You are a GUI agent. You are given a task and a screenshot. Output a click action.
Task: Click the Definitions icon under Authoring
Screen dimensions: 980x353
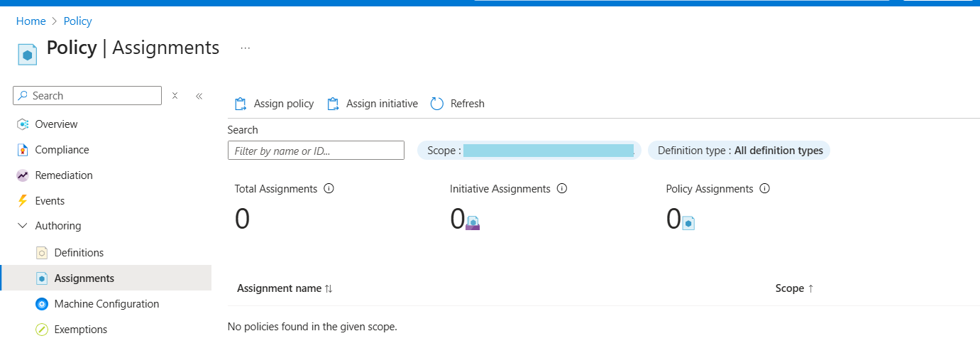coord(42,253)
